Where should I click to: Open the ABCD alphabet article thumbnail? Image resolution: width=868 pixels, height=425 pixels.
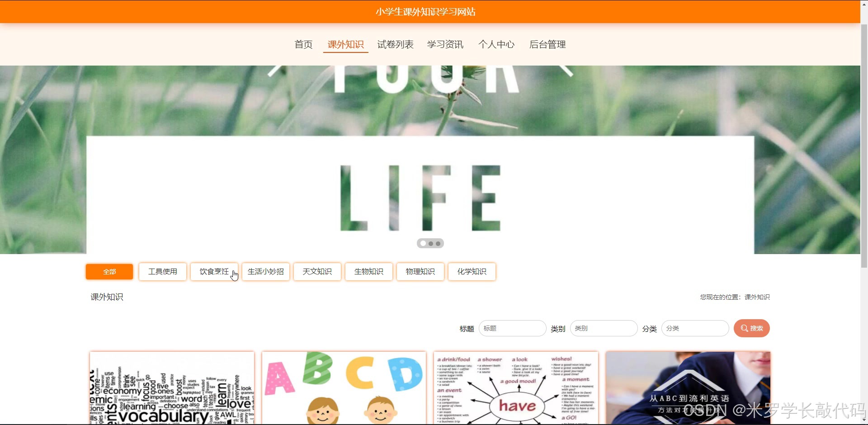[x=344, y=388]
